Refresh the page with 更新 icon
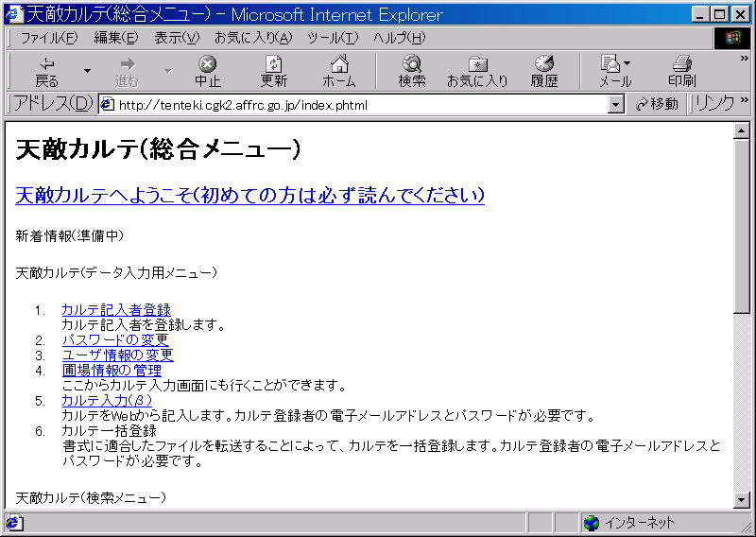Viewport: 756px width, 537px height. [274, 71]
